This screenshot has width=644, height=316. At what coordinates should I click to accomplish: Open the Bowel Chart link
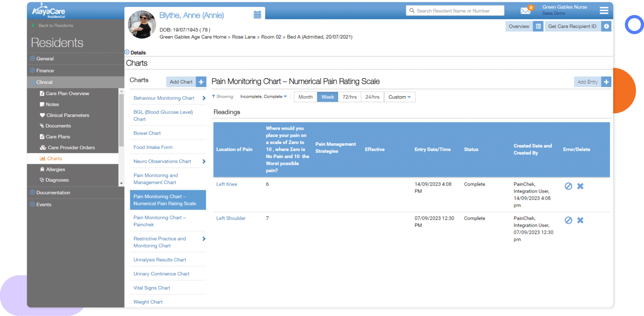147,133
